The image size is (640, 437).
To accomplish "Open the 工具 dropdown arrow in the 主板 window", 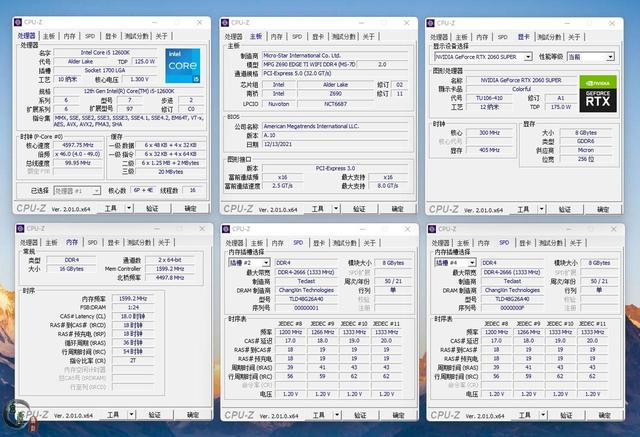I will coord(336,209).
